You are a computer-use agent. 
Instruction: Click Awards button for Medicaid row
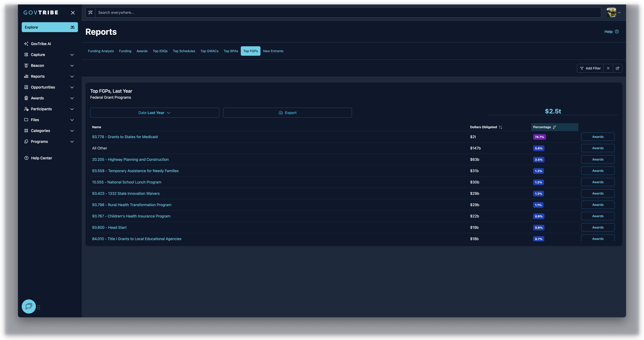598,137
